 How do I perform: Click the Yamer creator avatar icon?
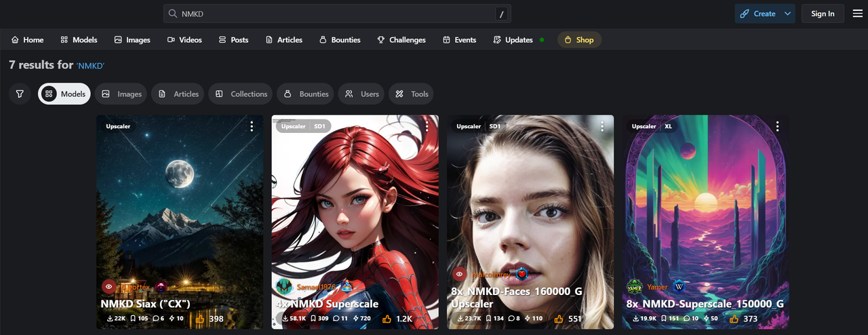tap(634, 287)
